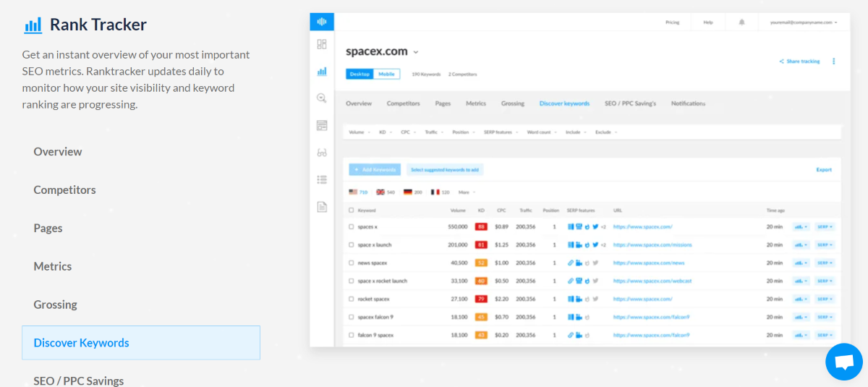Open the Notifications tab in the app
The width and height of the screenshot is (868, 387).
tap(688, 103)
